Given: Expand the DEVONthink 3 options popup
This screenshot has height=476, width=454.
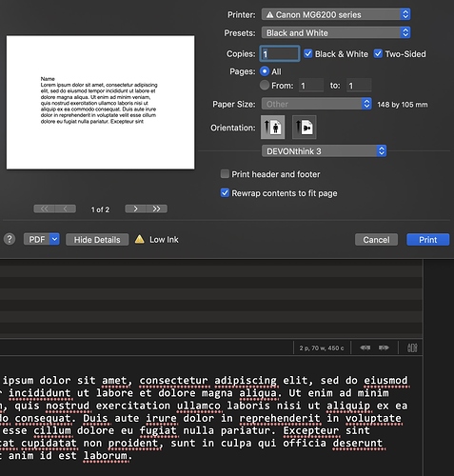Looking at the screenshot, I should (324, 151).
